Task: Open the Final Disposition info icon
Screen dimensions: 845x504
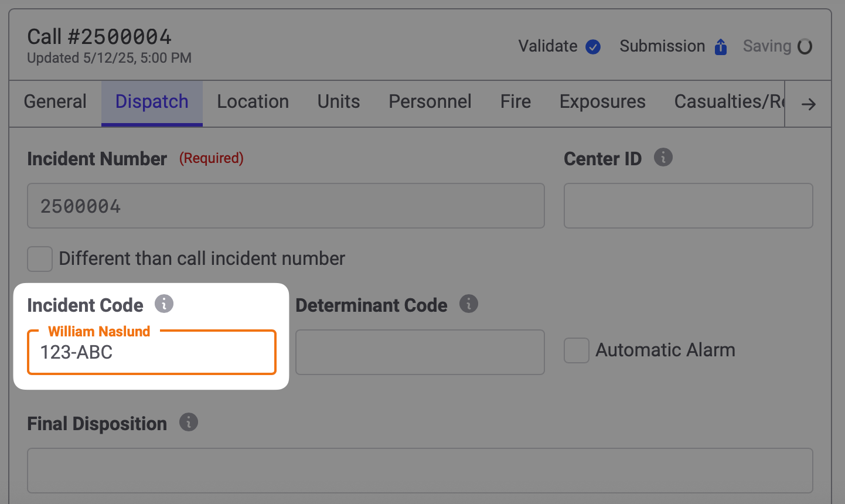Action: [189, 422]
